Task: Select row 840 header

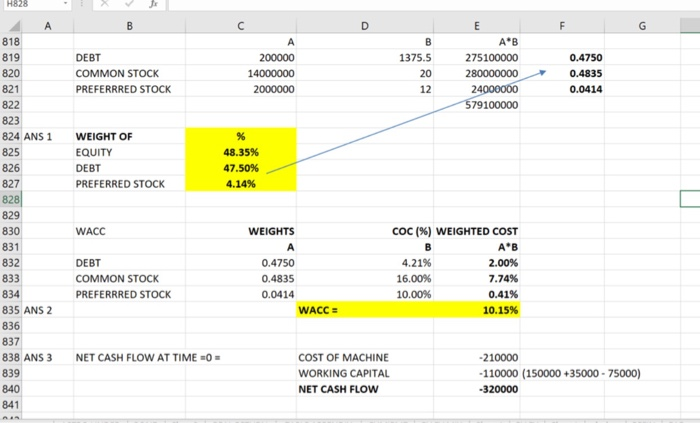Action: pyautogui.click(x=11, y=389)
